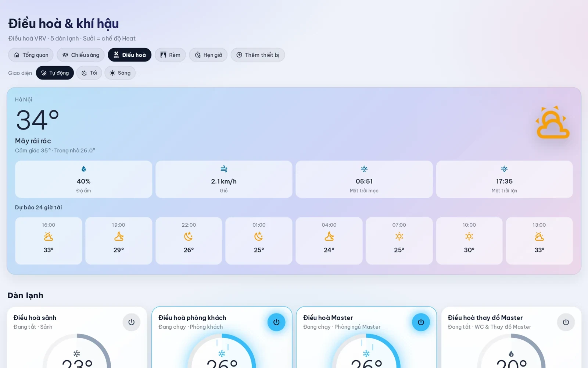Click the Thêm thiết bị button
Viewport: 588px width, 368px height.
(258, 55)
